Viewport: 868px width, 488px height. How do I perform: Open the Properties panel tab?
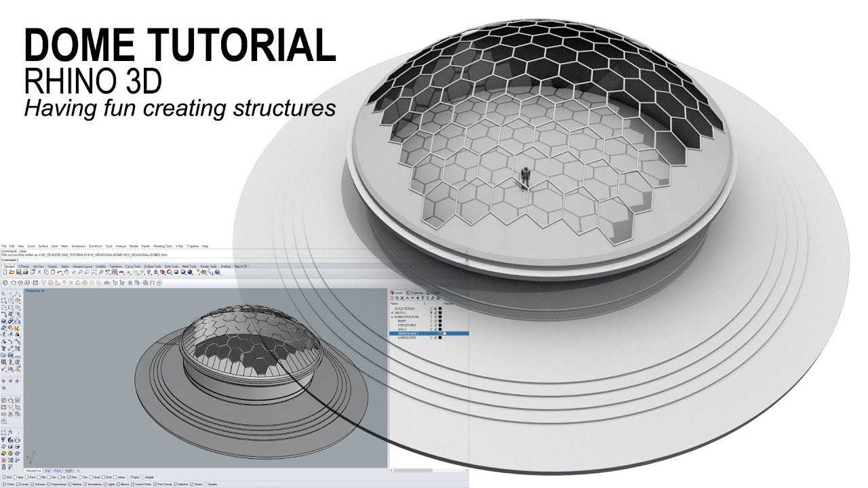coord(414,293)
